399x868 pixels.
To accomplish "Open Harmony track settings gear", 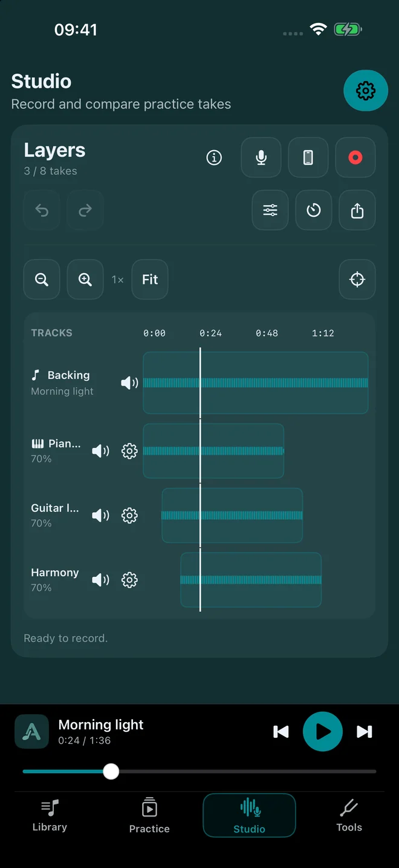I will coord(129,580).
